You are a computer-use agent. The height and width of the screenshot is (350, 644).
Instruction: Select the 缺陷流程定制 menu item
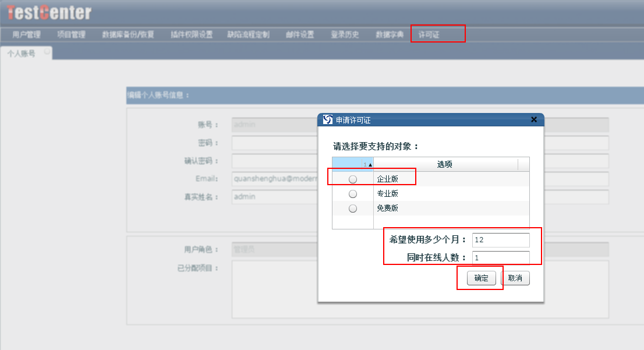(x=249, y=34)
